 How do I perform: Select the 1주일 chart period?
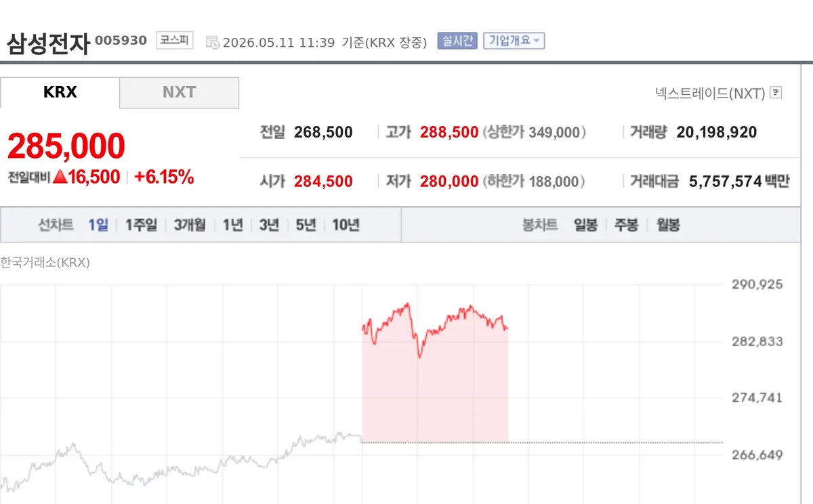point(141,225)
